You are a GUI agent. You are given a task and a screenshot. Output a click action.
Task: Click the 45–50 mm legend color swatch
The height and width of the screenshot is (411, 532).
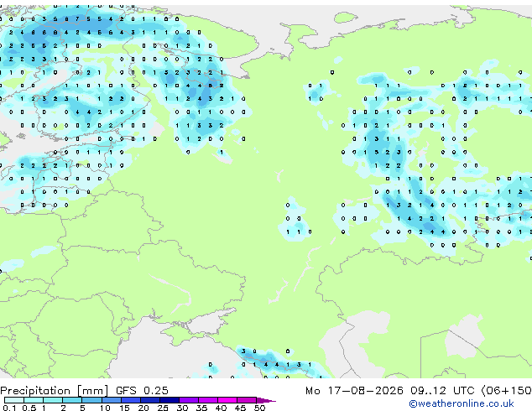[247, 400]
